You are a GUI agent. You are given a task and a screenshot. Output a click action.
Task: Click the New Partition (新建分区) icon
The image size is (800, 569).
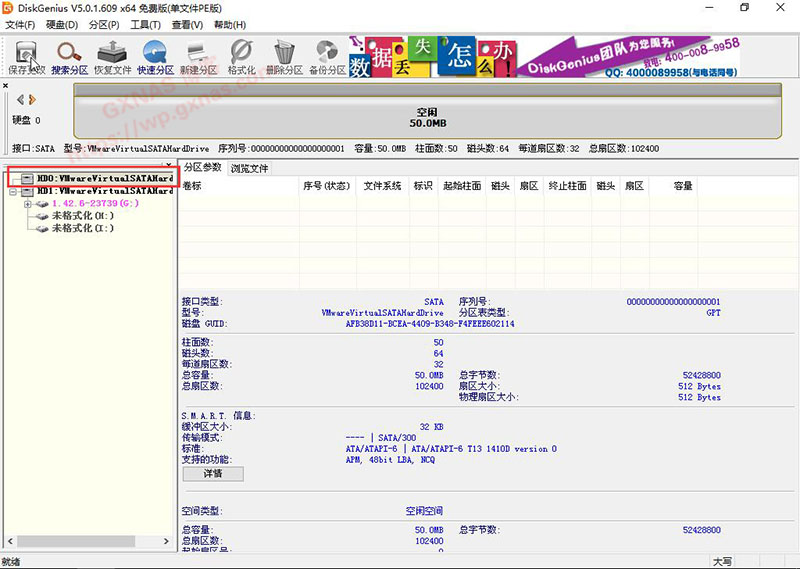click(x=198, y=57)
